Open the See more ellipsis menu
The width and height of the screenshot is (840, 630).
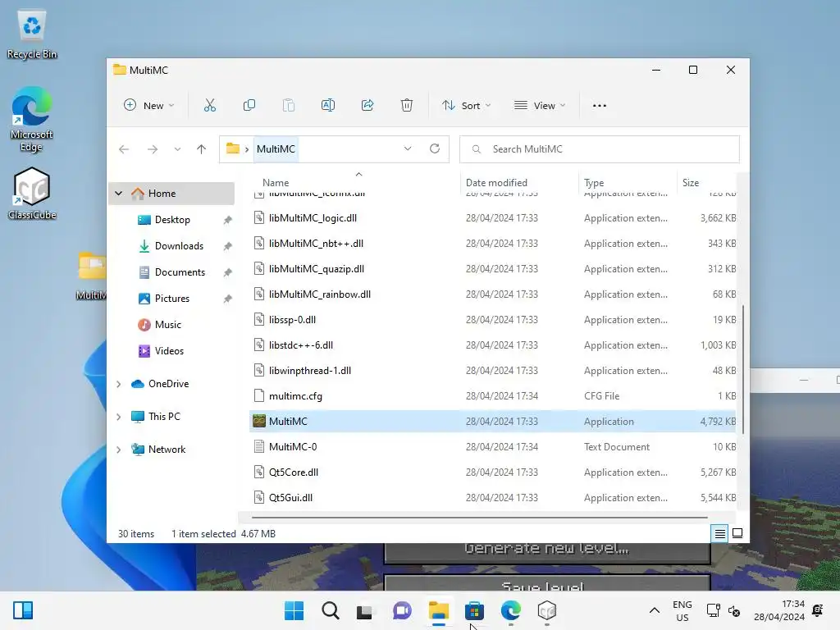point(600,106)
